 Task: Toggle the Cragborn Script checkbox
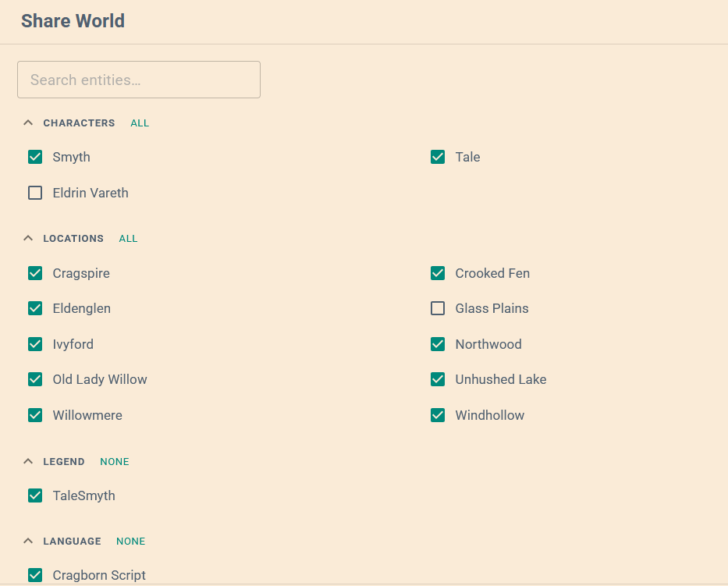tap(35, 575)
